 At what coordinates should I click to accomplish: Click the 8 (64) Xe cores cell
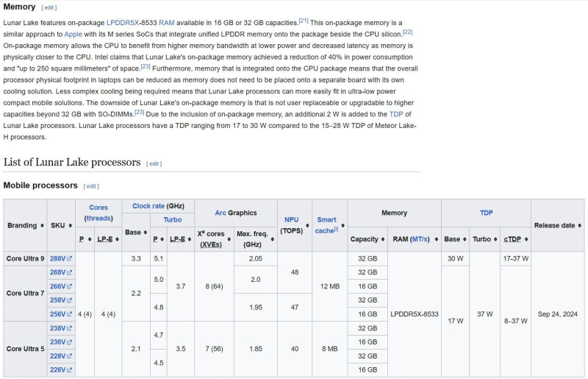click(214, 286)
